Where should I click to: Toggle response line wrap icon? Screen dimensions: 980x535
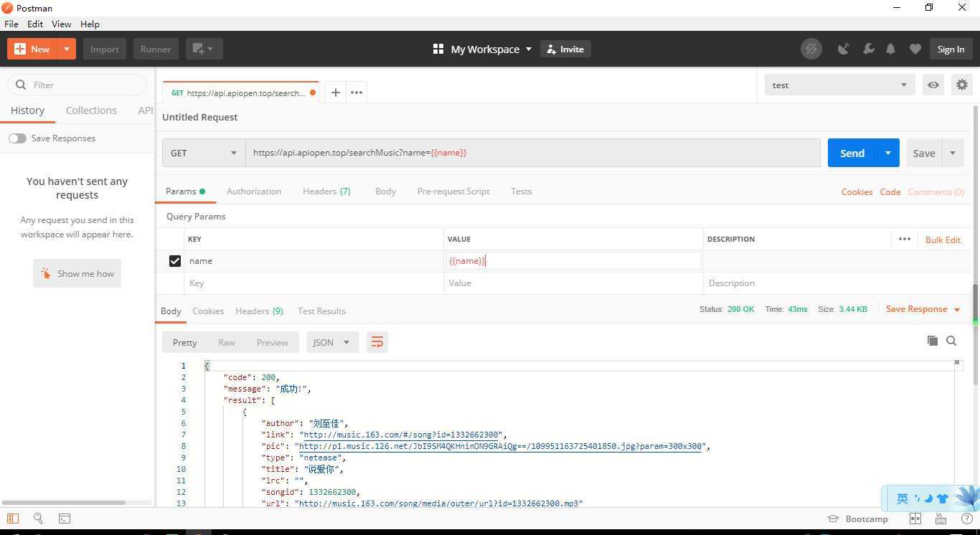(377, 342)
